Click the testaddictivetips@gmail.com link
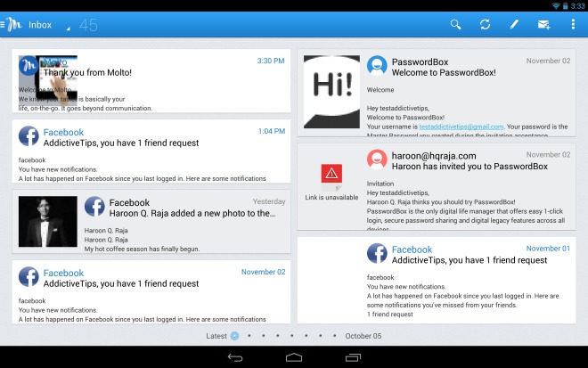This screenshot has height=368, width=588. (x=461, y=127)
